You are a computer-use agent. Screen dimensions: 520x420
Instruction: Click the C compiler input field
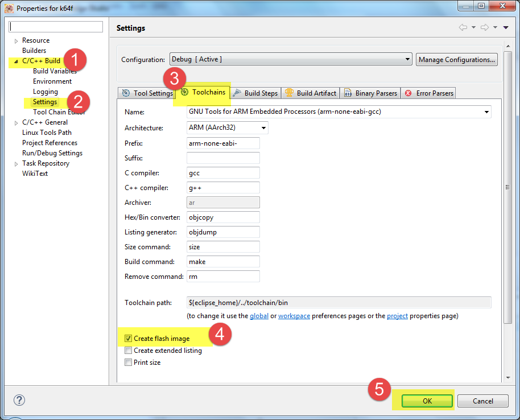click(223, 173)
